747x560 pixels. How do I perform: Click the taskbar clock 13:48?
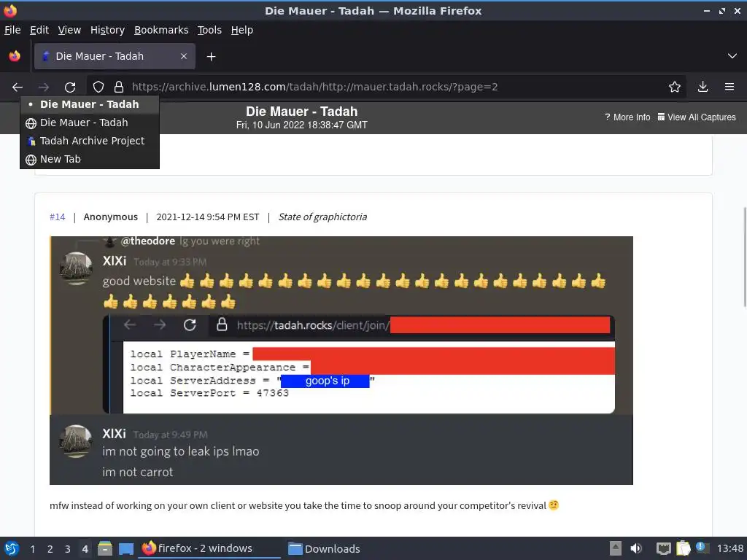[729, 548]
